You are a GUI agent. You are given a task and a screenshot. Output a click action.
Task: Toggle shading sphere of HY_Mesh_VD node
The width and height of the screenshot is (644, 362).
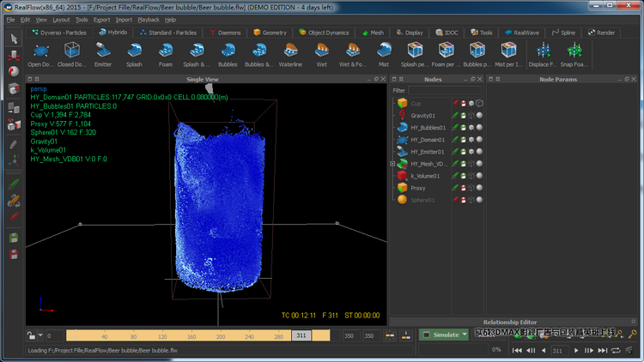point(479,163)
